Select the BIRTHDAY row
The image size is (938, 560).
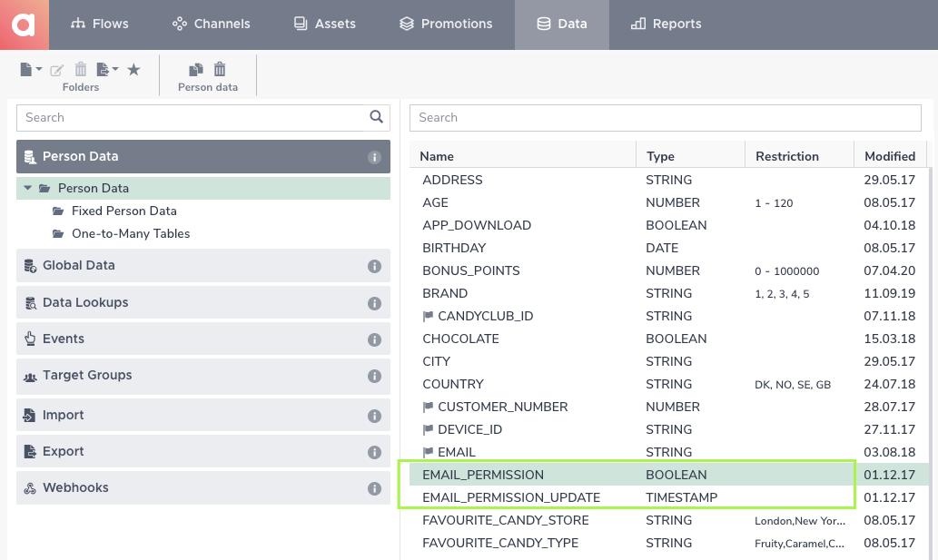[669, 248]
